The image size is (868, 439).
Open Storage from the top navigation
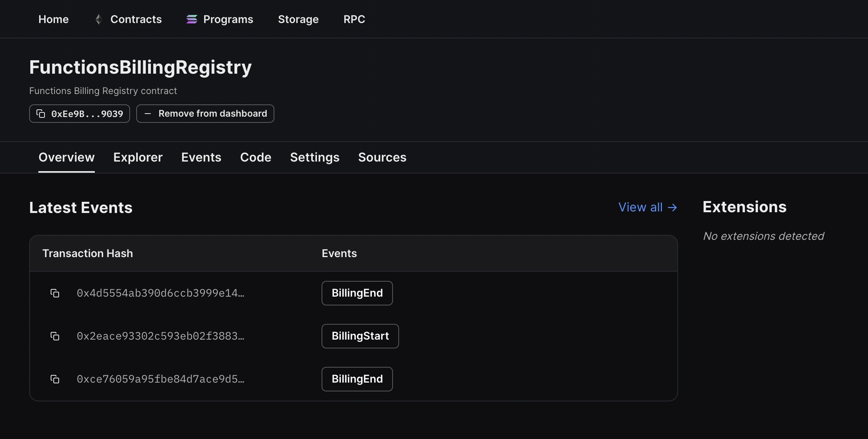pos(298,19)
